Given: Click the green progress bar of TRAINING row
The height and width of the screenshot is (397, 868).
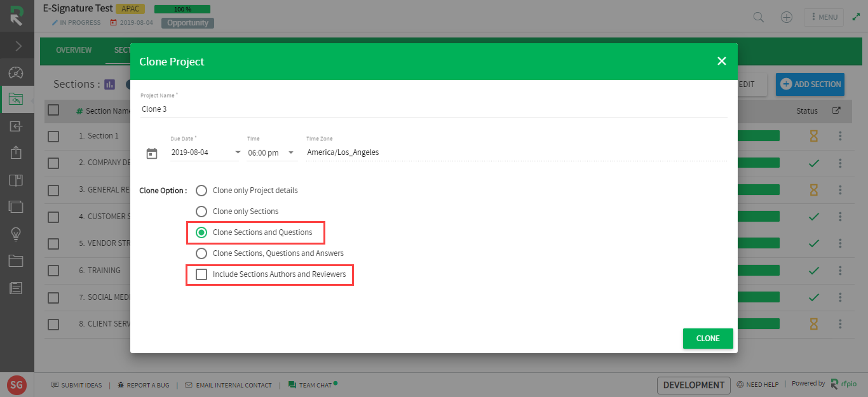Looking at the screenshot, I should coord(759,271).
